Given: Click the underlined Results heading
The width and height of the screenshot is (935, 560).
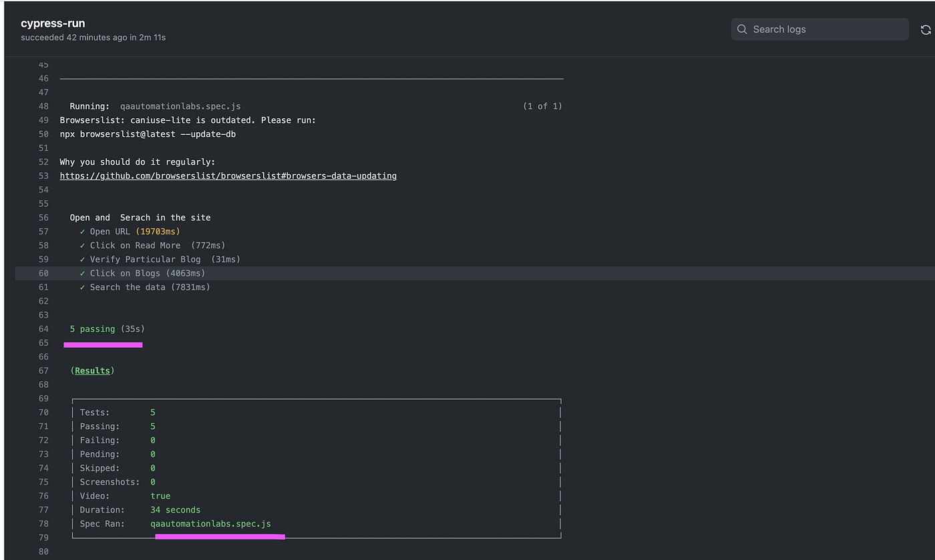Looking at the screenshot, I should click(92, 370).
